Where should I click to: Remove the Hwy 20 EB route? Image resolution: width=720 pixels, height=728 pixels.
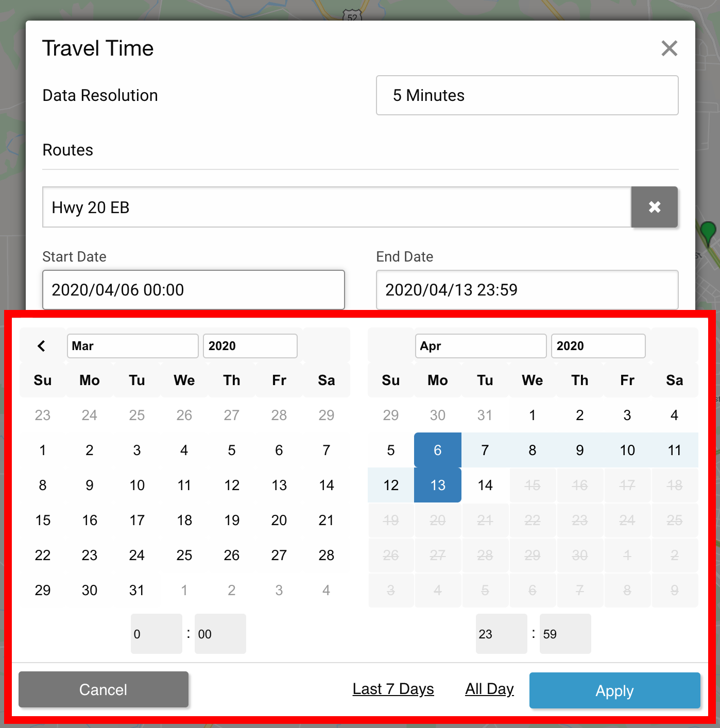654,207
